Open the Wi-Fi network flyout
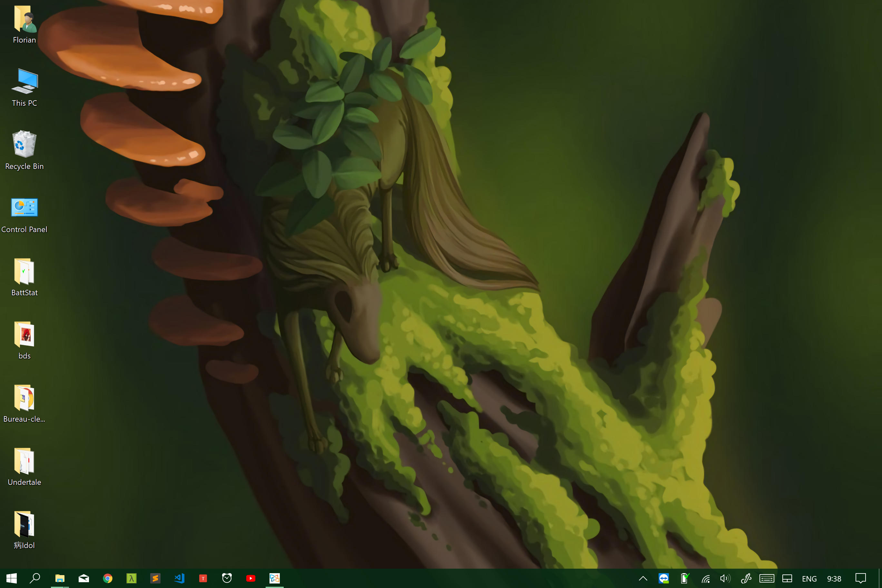The width and height of the screenshot is (882, 588). [705, 579]
